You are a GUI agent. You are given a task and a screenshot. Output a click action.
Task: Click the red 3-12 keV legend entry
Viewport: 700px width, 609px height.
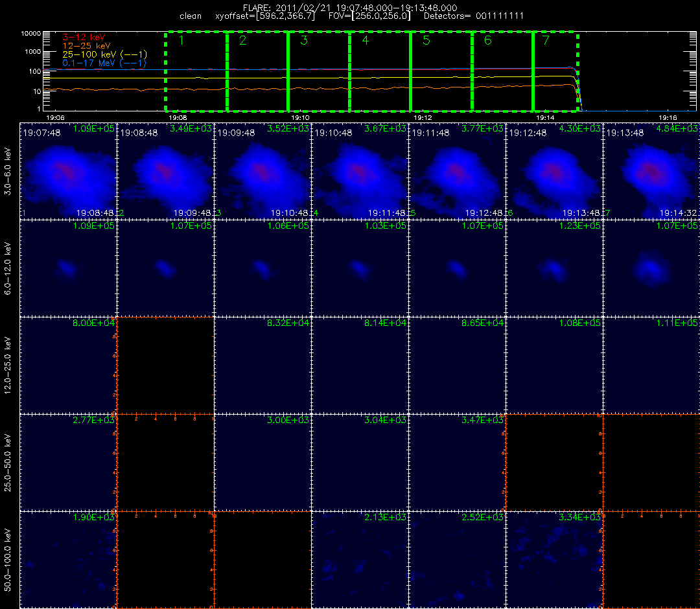(84, 37)
